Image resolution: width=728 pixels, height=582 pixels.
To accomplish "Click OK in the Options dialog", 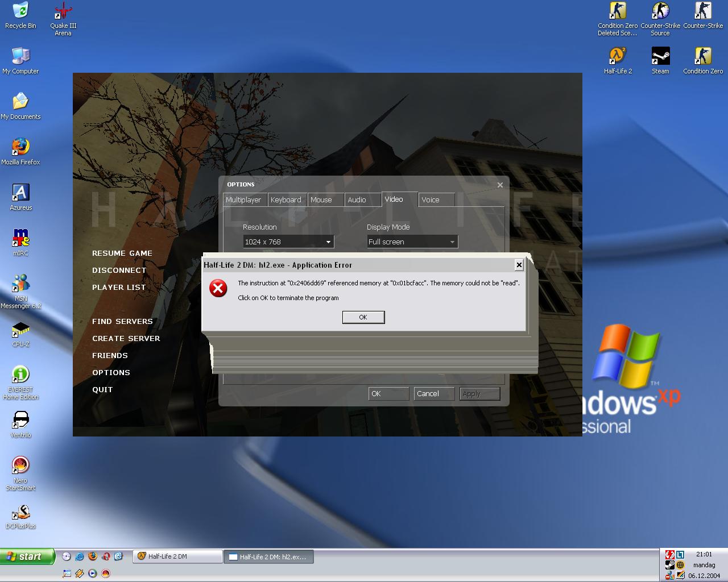I will pyautogui.click(x=388, y=393).
